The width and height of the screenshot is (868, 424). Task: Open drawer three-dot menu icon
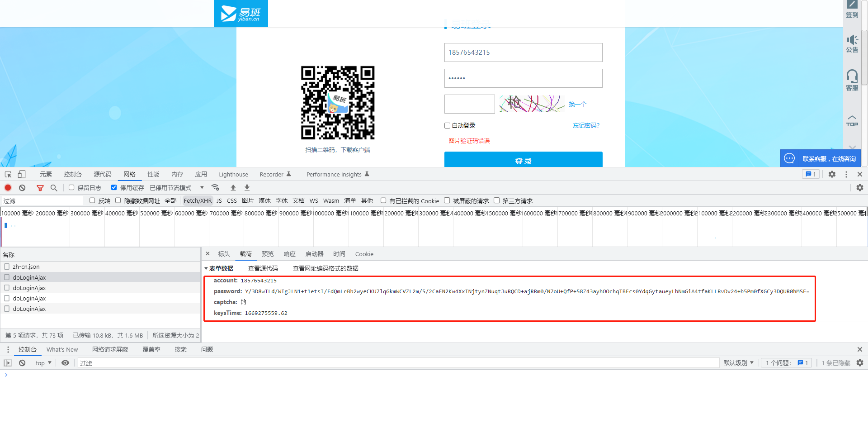[8, 349]
